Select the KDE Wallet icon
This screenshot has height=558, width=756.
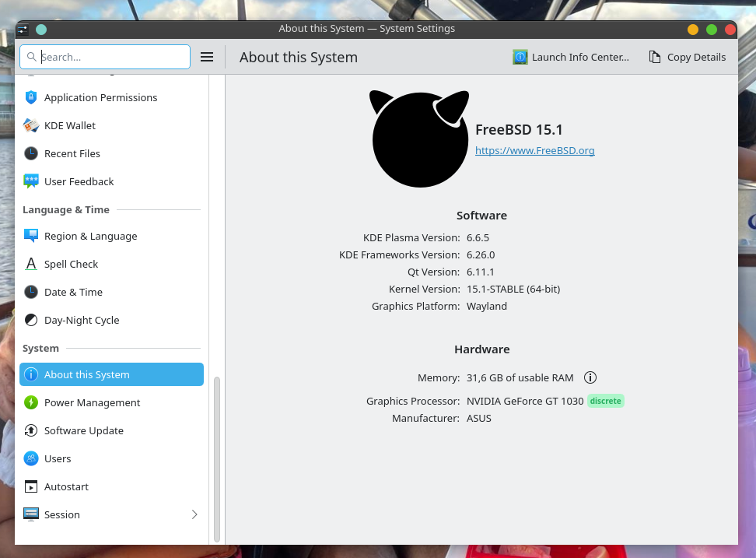(31, 125)
